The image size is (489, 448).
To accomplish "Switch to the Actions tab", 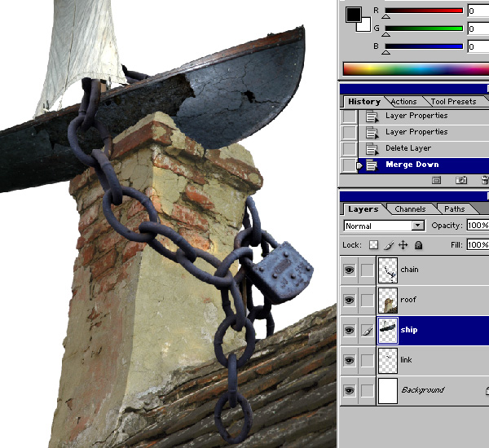I will click(403, 102).
